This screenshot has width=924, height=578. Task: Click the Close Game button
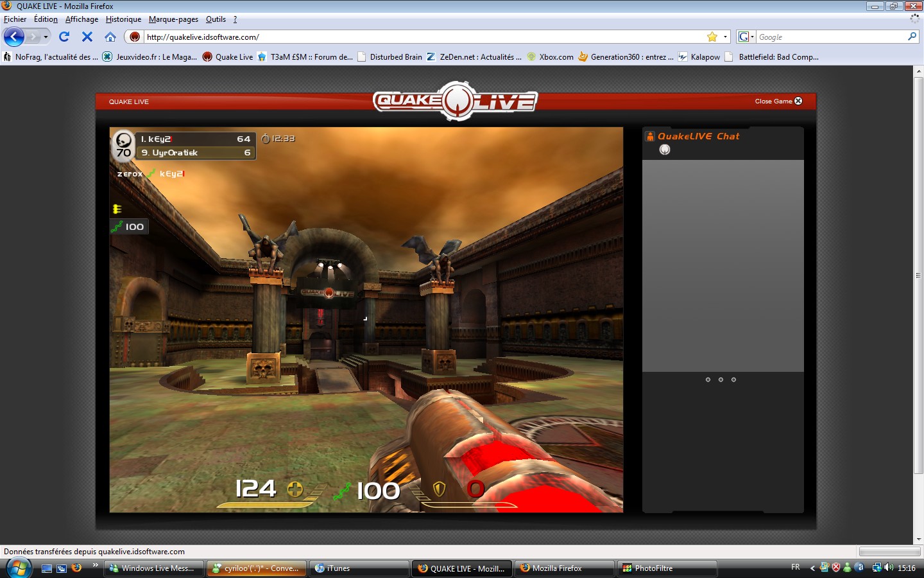pos(778,101)
